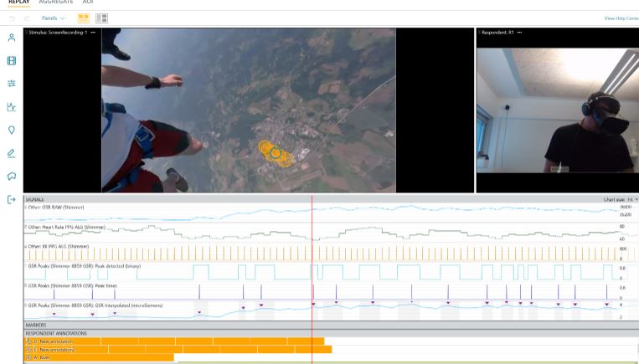Switch to the AOI tab
639x364 pixels.
click(x=88, y=2)
